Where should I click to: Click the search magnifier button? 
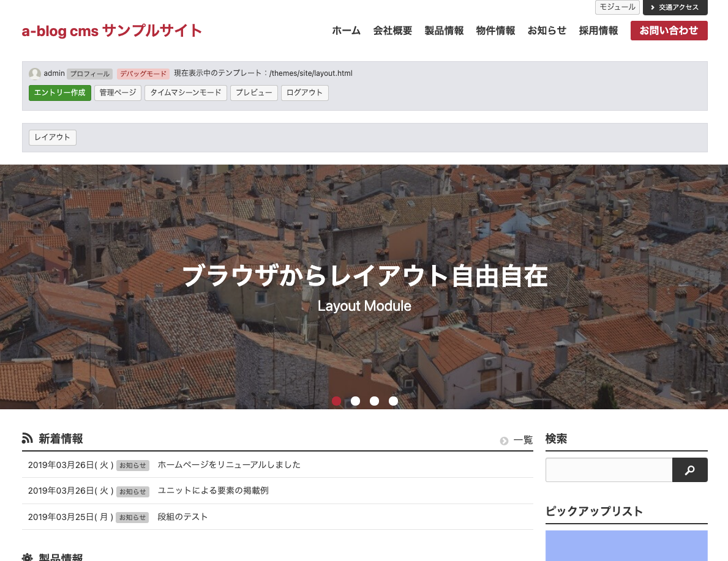[x=689, y=470]
